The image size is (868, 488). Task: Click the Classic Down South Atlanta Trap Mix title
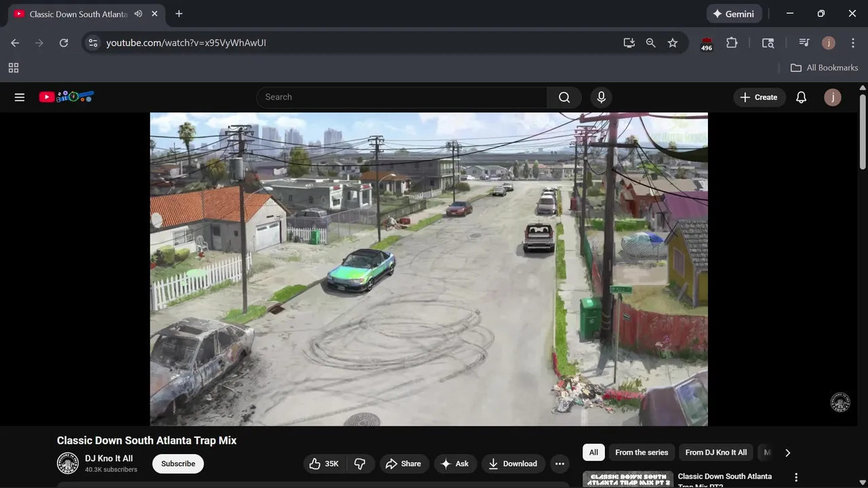click(x=146, y=441)
